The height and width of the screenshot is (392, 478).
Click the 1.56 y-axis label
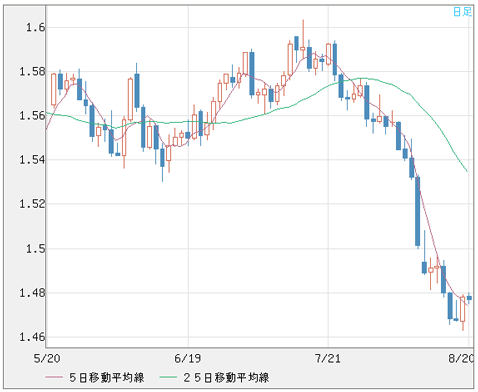pyautogui.click(x=32, y=116)
